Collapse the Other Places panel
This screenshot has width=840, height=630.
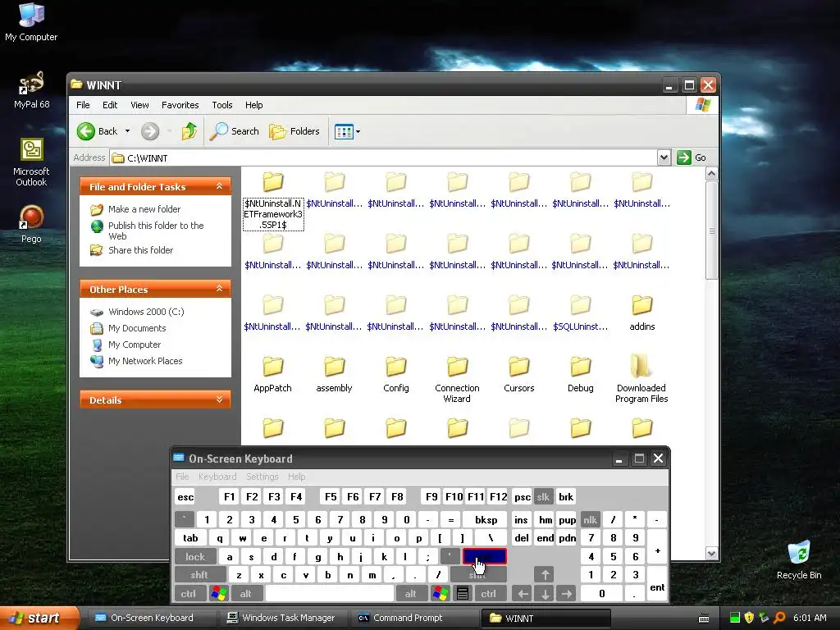(219, 289)
